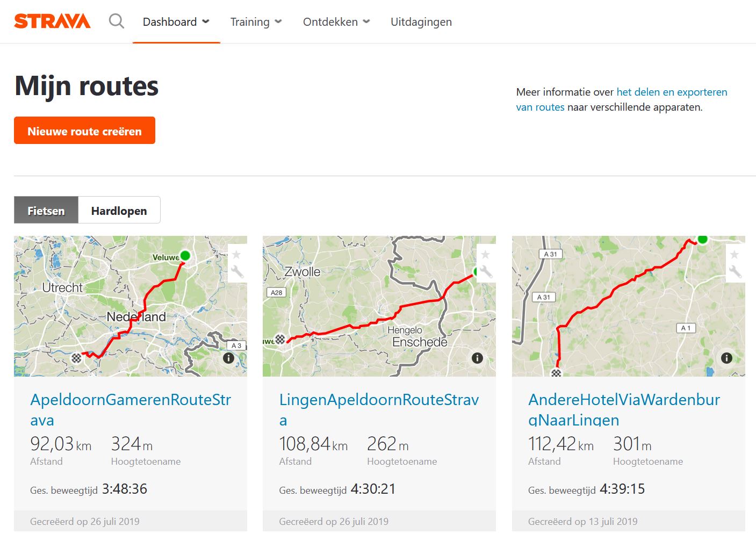
Task: Expand the Dashboard dropdown menu
Action: point(176,22)
